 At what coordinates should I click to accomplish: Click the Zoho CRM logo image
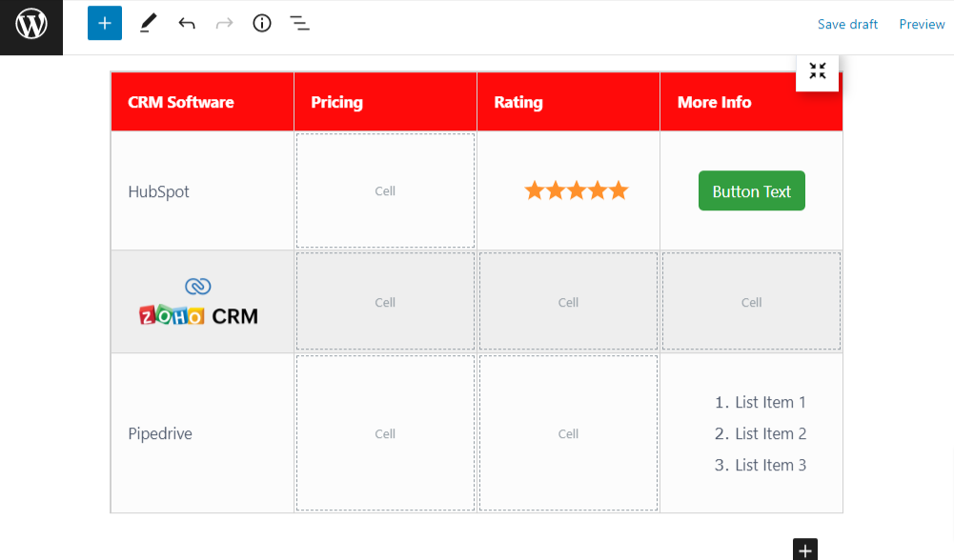coord(198,302)
